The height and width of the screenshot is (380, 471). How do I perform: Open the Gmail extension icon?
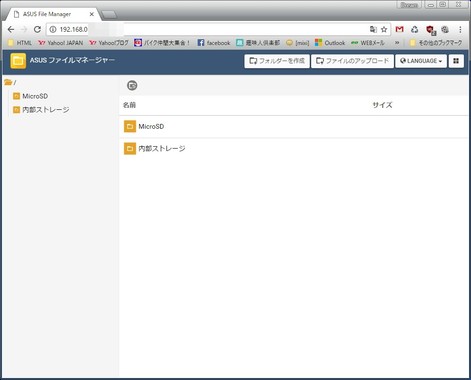pyautogui.click(x=399, y=29)
